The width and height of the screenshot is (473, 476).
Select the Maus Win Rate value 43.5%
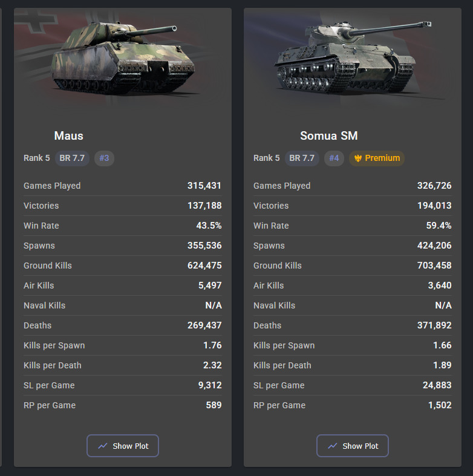pos(209,226)
